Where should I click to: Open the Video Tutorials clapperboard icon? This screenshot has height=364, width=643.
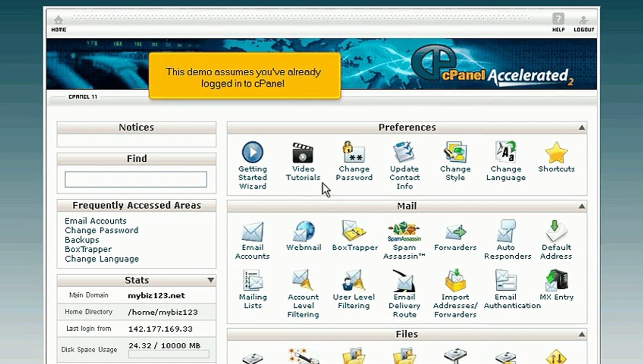[x=303, y=152]
